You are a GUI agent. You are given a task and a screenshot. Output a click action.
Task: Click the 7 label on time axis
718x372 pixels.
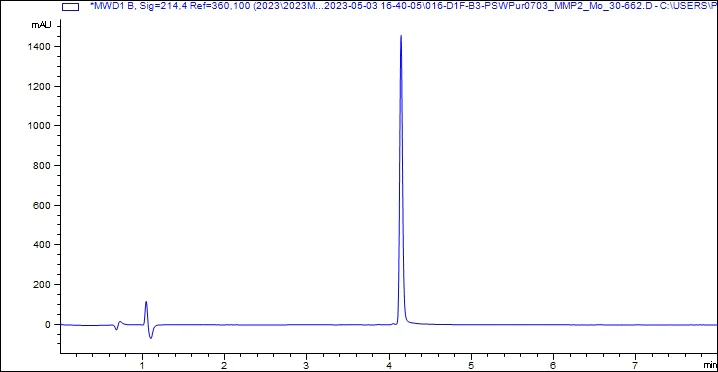pos(635,365)
